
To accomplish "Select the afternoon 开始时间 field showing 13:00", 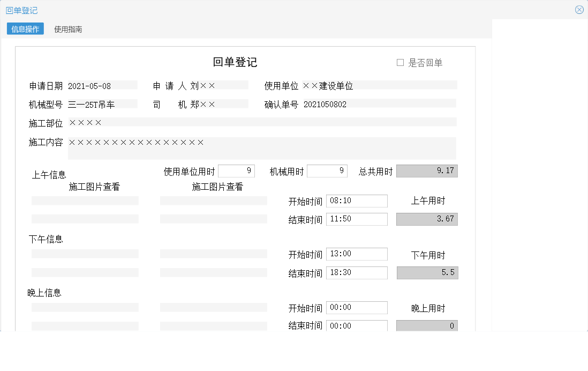I will 357,254.
